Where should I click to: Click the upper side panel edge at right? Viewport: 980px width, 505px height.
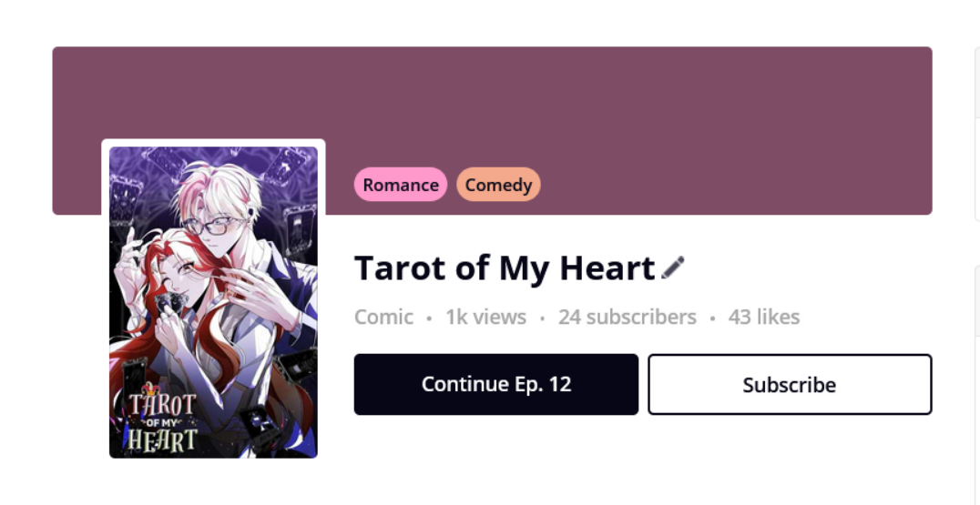click(x=977, y=133)
